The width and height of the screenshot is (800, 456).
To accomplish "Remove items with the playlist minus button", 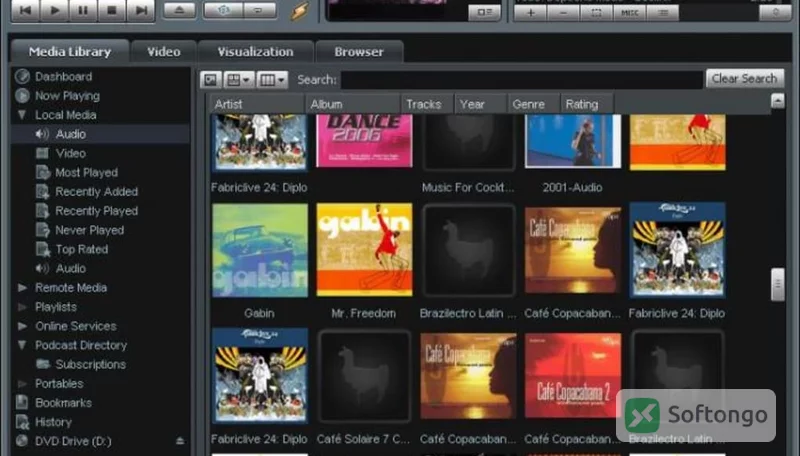I will pos(563,12).
